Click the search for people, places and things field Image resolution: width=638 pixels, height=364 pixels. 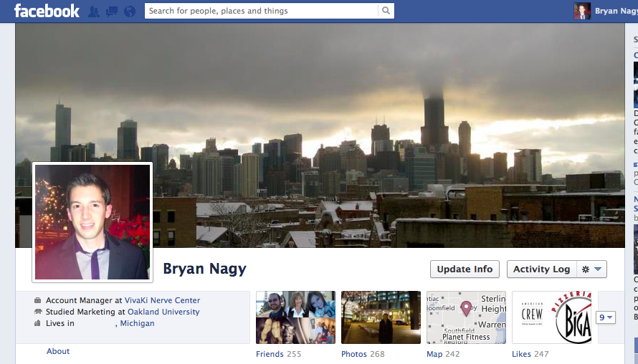click(262, 11)
